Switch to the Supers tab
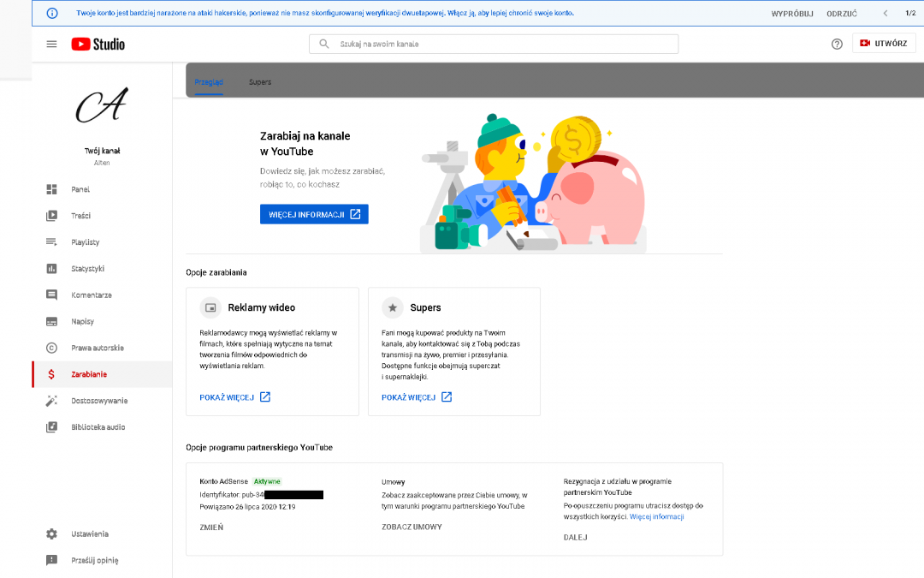 [260, 82]
